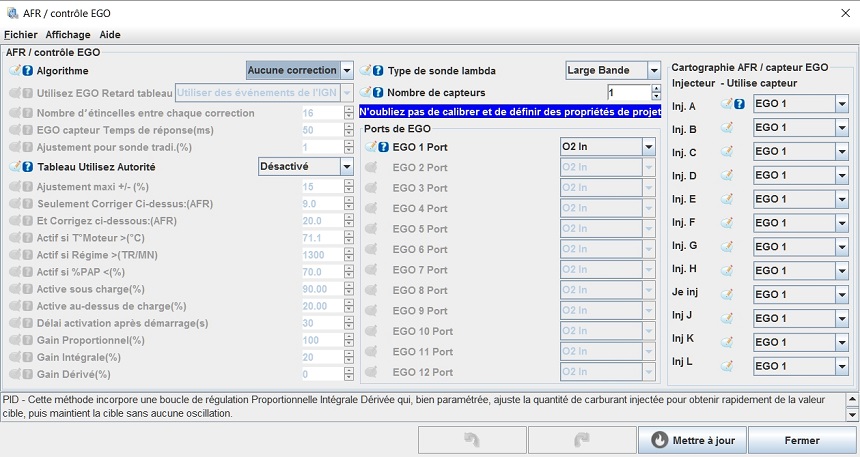Open help for Tableau Utilisez Autorité
The image size is (860, 457).
click(x=27, y=166)
